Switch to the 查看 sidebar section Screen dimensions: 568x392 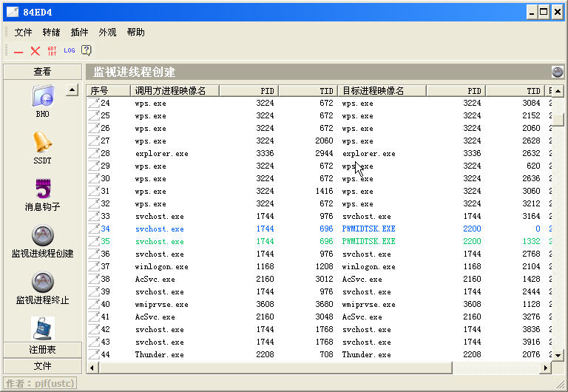pos(42,72)
